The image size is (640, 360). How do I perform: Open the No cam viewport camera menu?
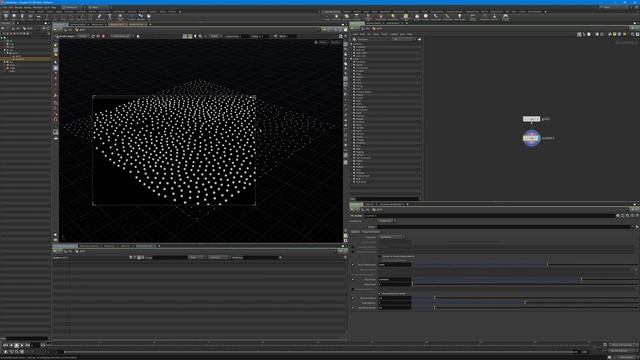click(x=336, y=42)
